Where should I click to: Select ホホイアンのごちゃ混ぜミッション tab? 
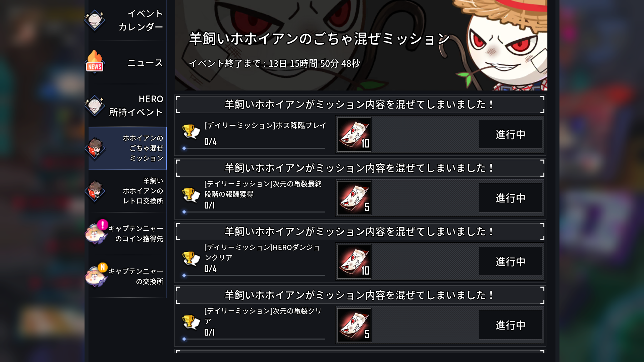pos(127,148)
